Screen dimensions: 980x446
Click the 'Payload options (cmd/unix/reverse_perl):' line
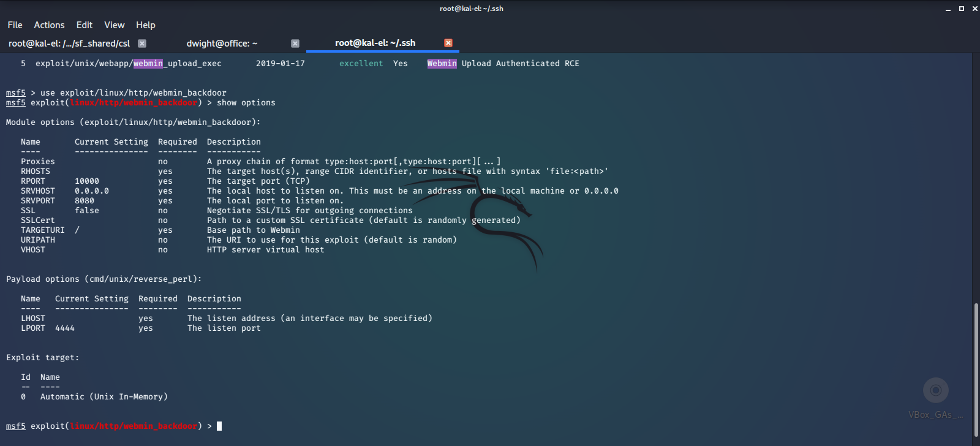coord(104,279)
